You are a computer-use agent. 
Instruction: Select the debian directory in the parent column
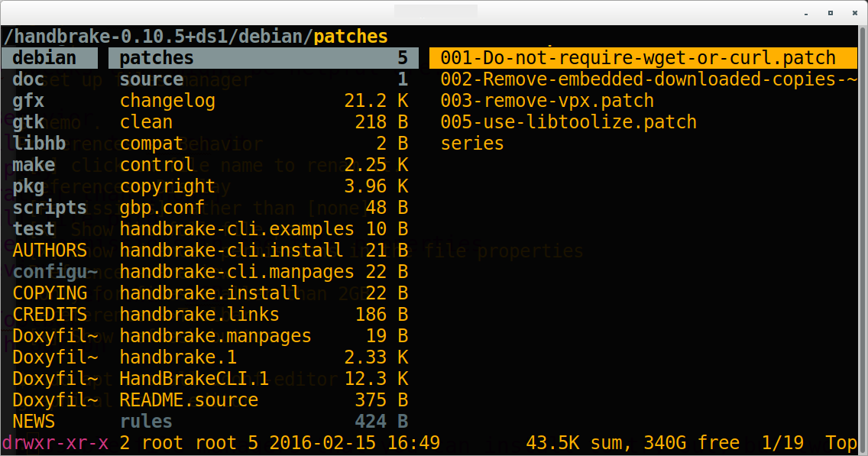tap(49, 57)
